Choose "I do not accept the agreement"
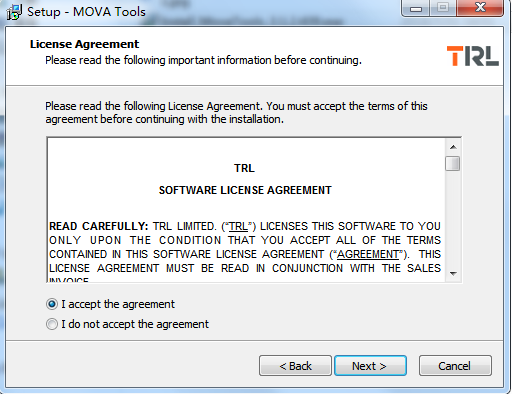 52,324
